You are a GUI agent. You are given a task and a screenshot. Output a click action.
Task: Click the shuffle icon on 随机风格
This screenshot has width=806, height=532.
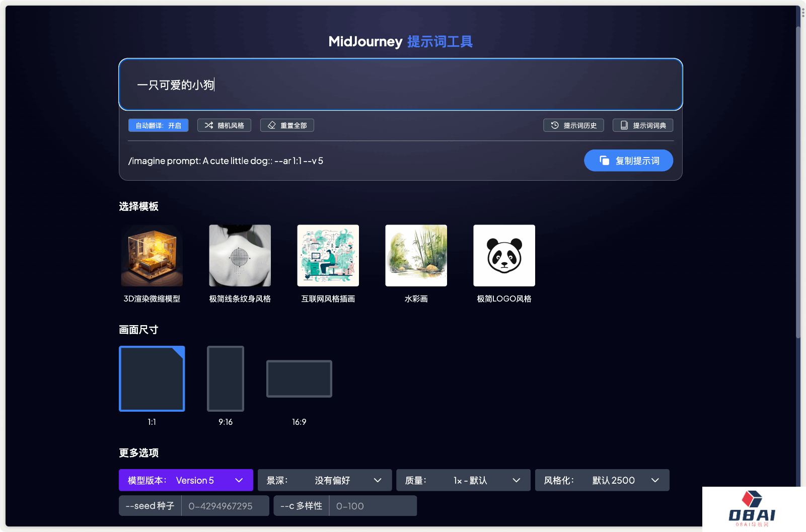tap(209, 125)
